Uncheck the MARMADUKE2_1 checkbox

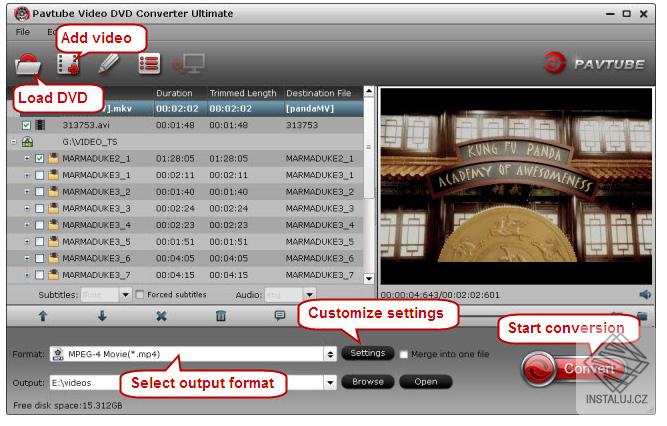point(40,159)
